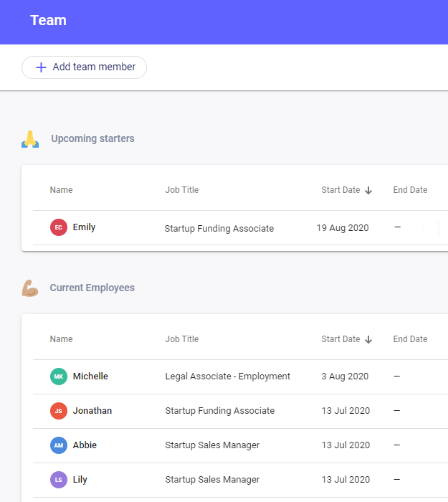Click the Legal Associate - Employment job title

(227, 376)
